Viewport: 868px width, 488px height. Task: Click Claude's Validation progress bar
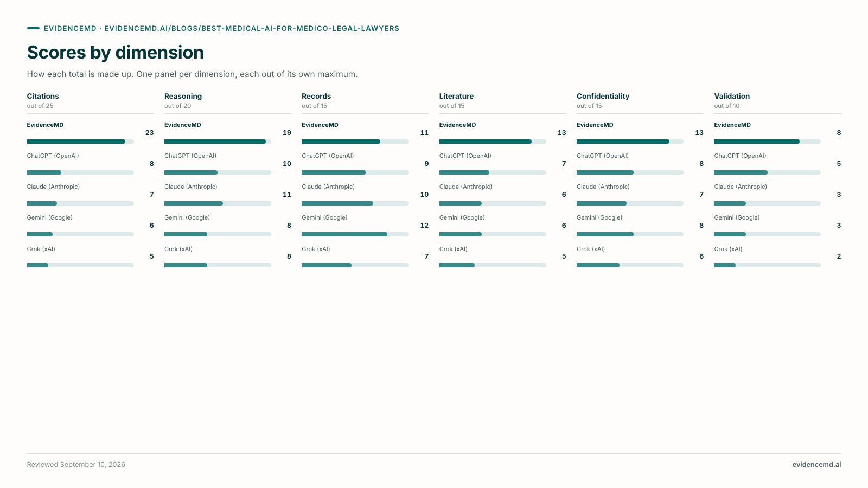pos(767,203)
